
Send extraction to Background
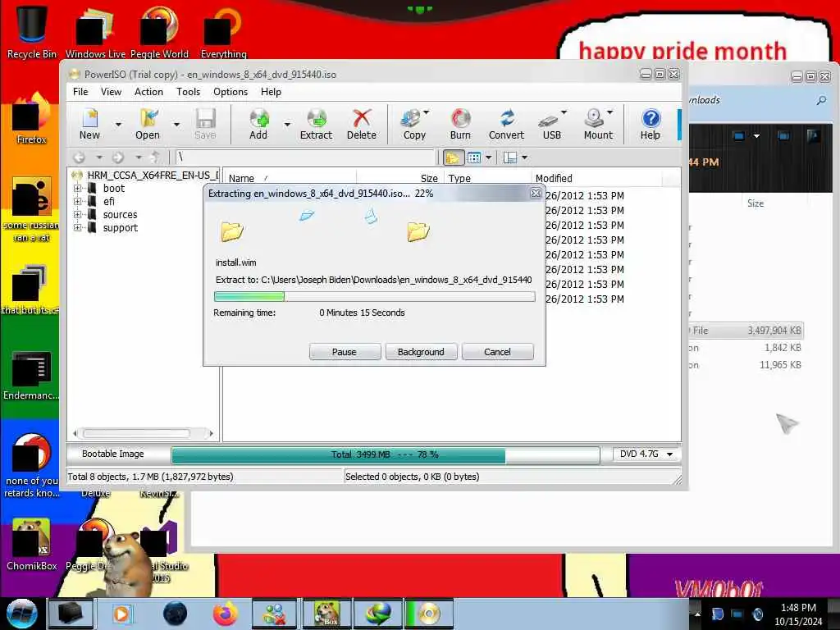(421, 352)
